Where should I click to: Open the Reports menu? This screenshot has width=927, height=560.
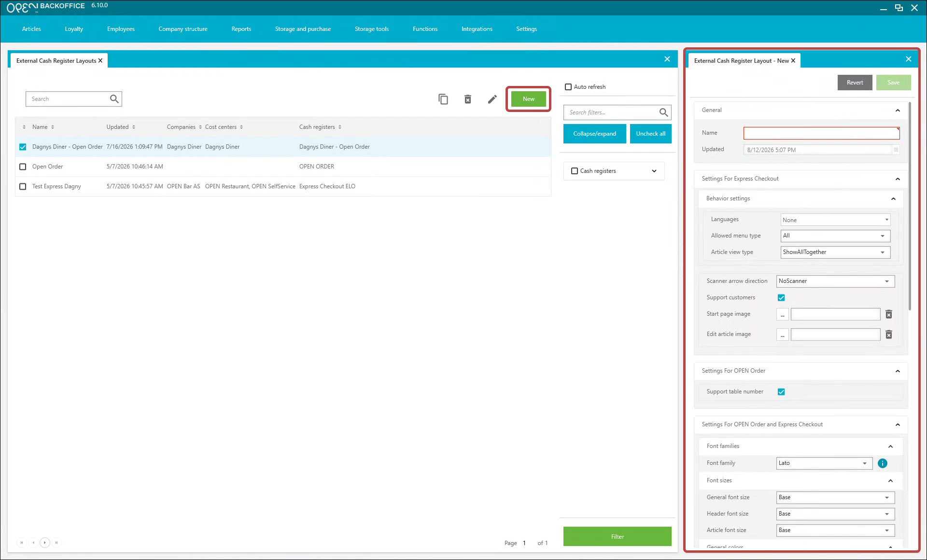coord(241,29)
